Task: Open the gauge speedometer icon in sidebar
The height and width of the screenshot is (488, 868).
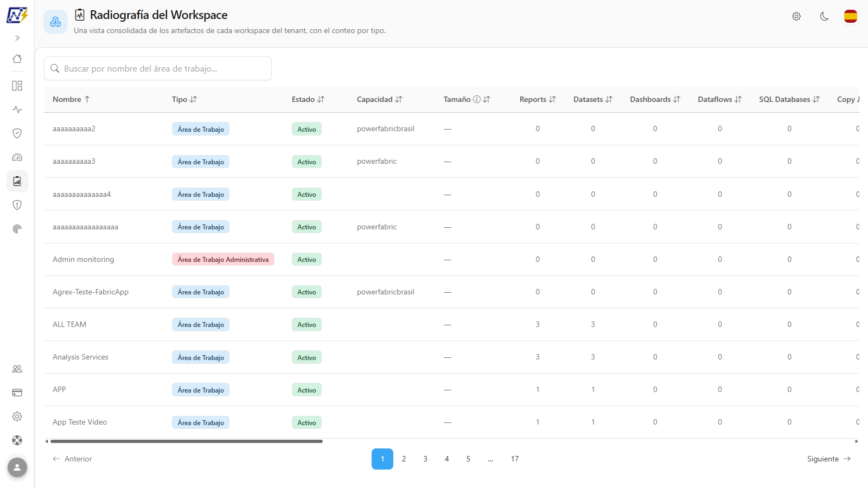Action: (17, 157)
